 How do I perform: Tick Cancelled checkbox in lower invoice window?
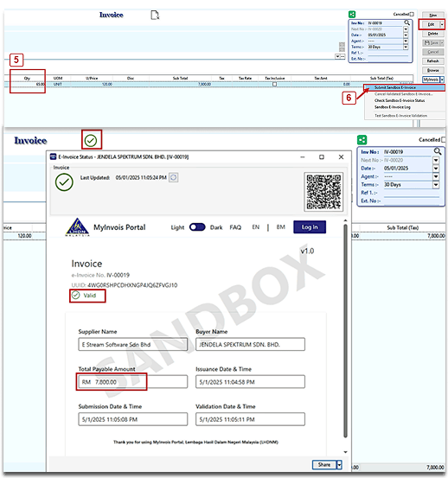click(444, 140)
